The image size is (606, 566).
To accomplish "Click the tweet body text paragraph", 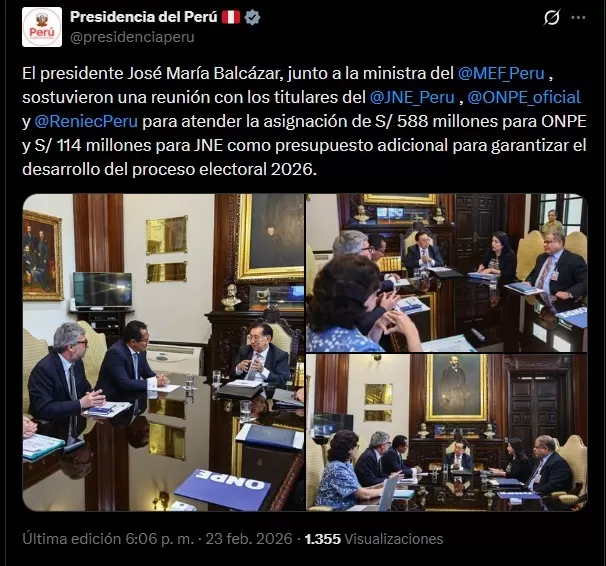I will tap(304, 121).
